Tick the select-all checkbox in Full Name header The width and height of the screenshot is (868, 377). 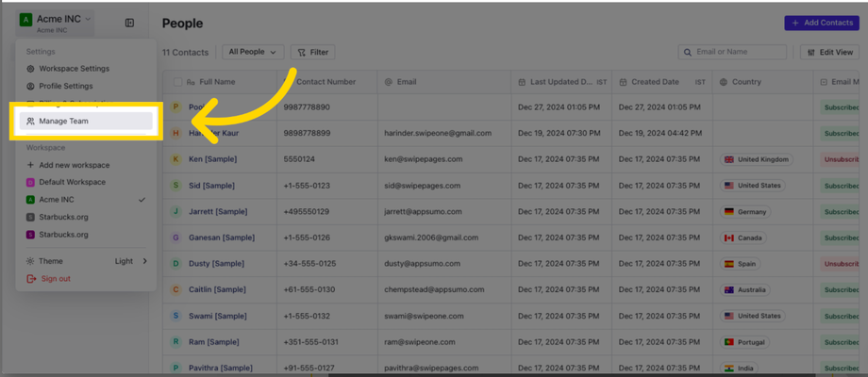click(177, 82)
